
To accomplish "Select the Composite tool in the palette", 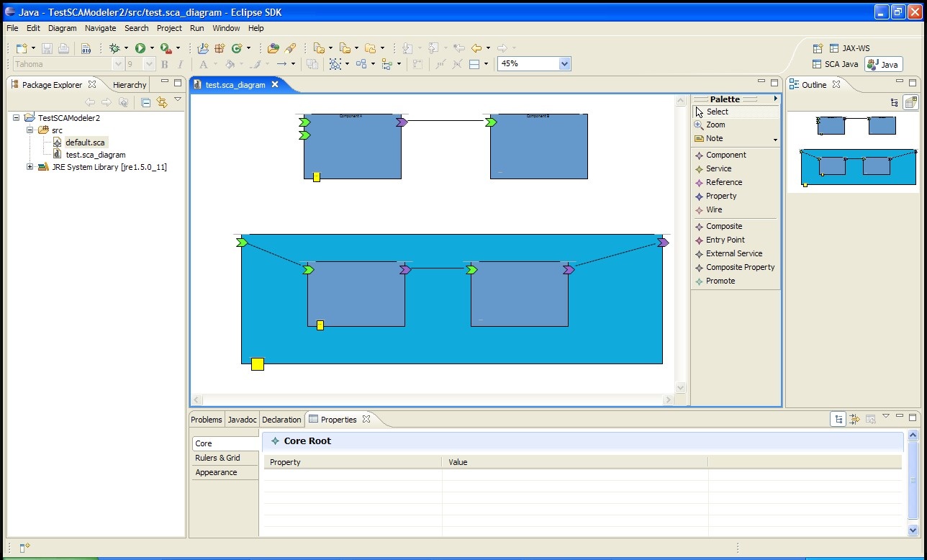I will (x=735, y=226).
